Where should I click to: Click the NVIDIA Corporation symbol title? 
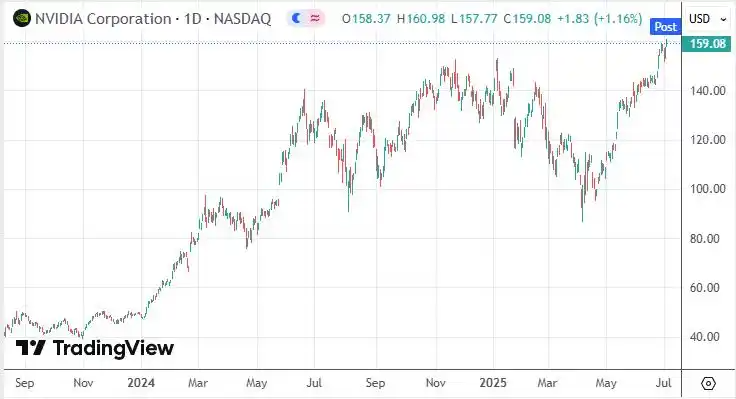(x=103, y=19)
